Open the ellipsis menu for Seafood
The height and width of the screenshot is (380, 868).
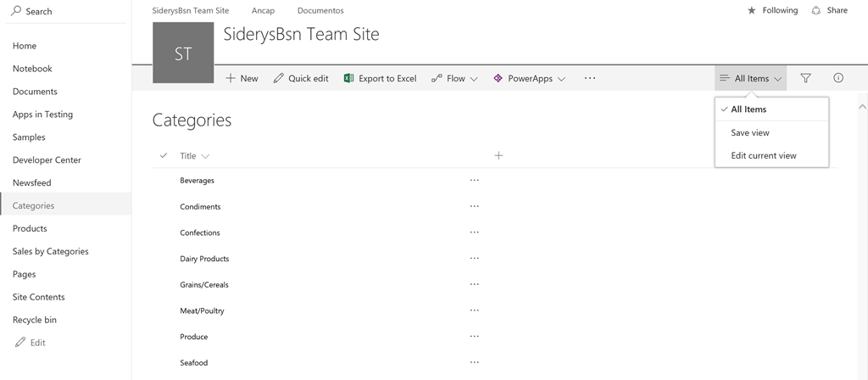(x=475, y=362)
